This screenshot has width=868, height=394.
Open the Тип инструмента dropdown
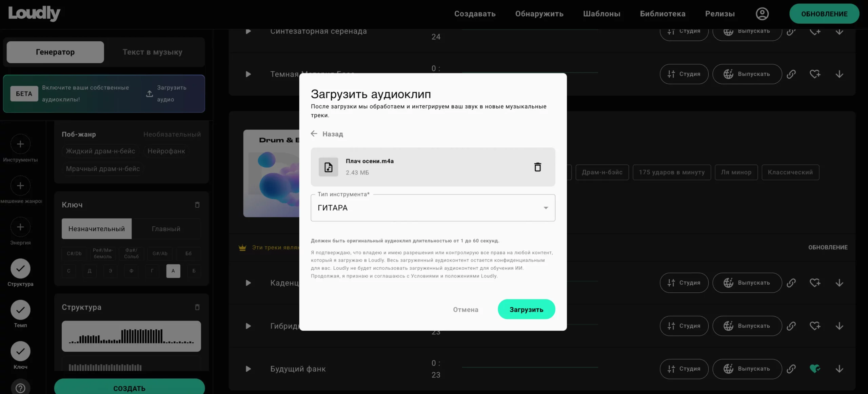(433, 208)
